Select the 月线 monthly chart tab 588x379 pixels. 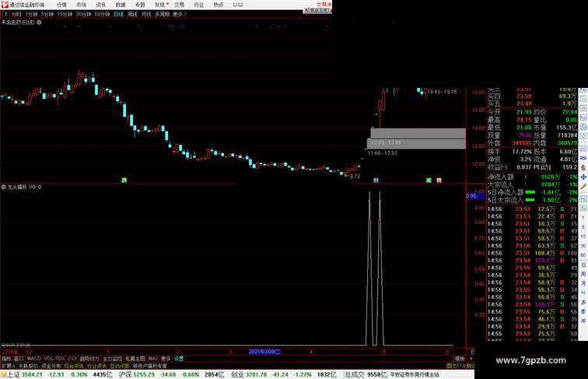(146, 14)
